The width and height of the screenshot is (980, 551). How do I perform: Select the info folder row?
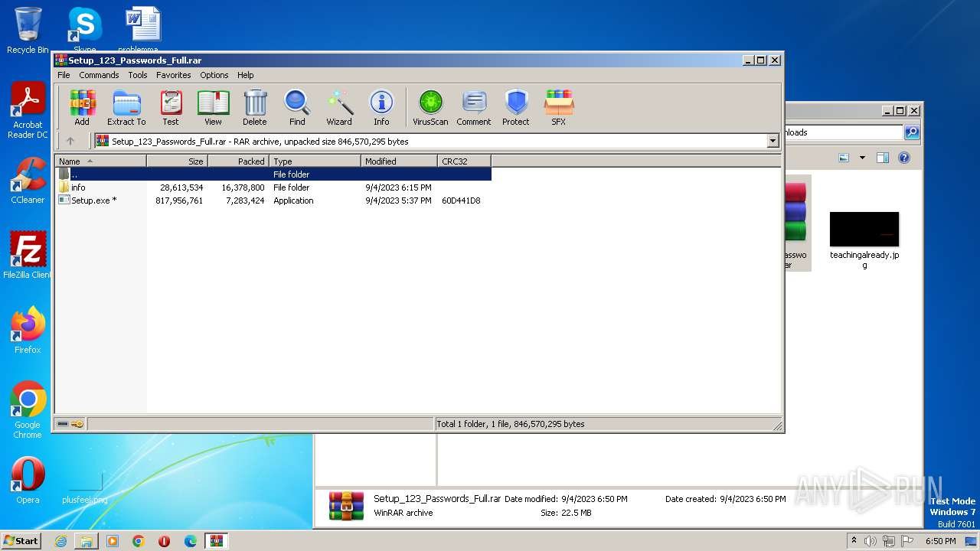[x=273, y=187]
